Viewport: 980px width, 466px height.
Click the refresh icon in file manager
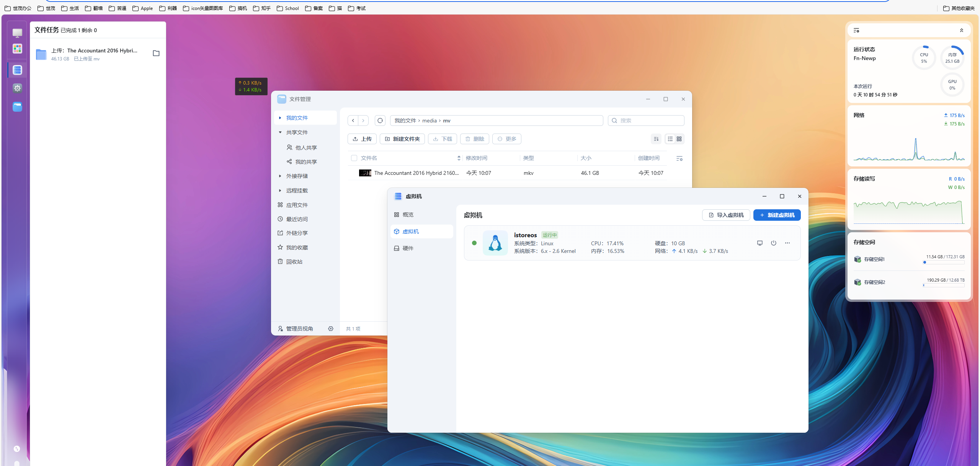[x=380, y=121]
